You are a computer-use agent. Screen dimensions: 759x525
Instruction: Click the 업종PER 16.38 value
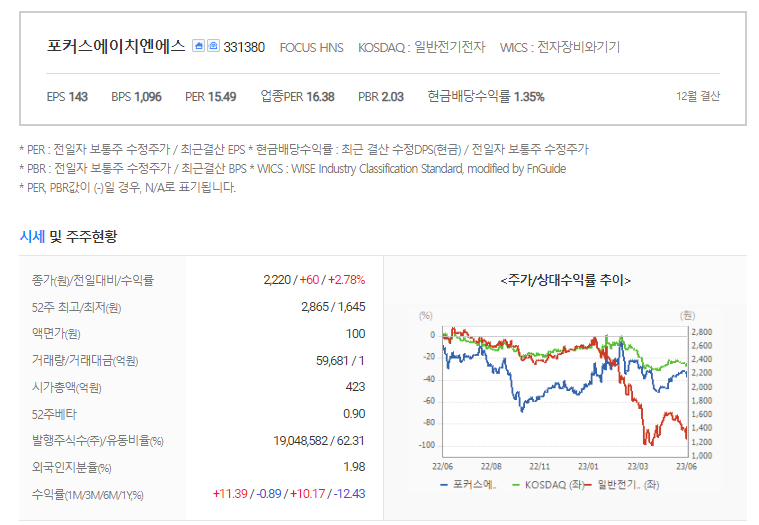pyautogui.click(x=298, y=96)
